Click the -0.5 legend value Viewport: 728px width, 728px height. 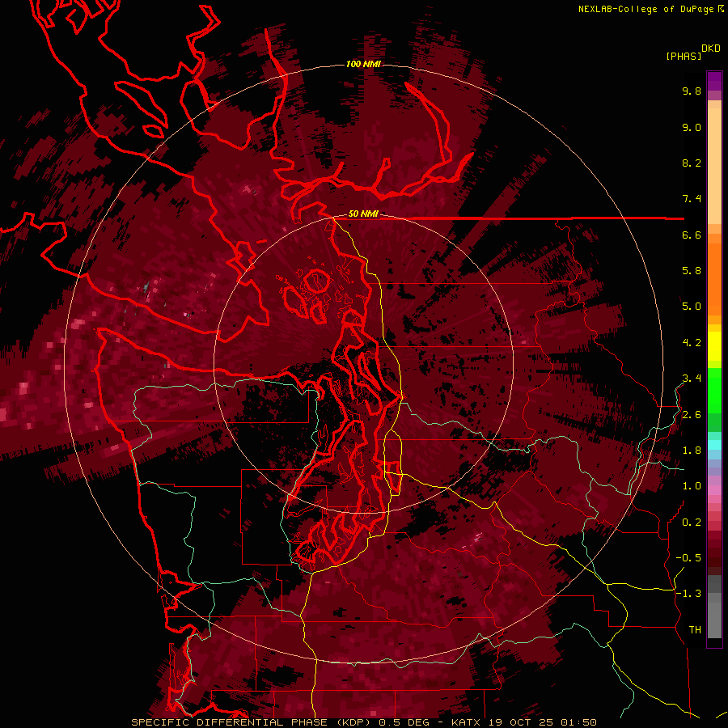coord(688,558)
